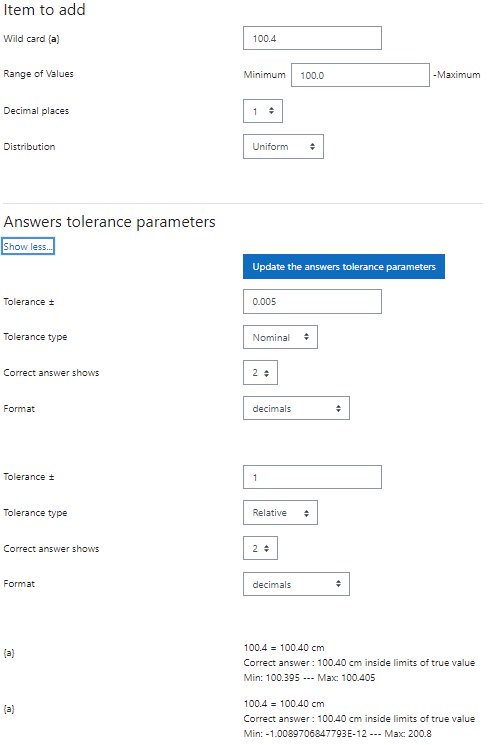The image size is (496, 745).
Task: Click the arrow icon of Decimal places selector
Action: 271,111
